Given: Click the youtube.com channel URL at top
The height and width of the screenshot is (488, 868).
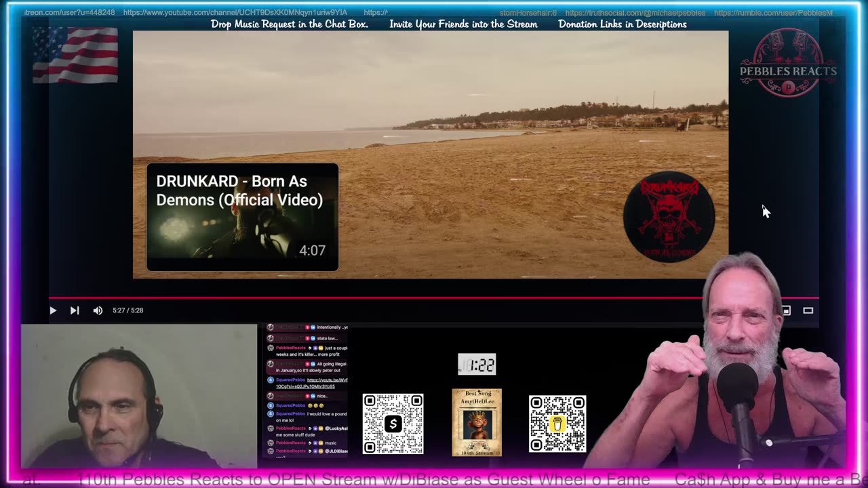Looking at the screenshot, I should coord(235,12).
